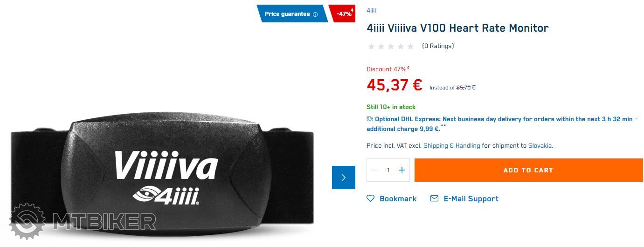Advance to next product image arrow

[x=344, y=178]
